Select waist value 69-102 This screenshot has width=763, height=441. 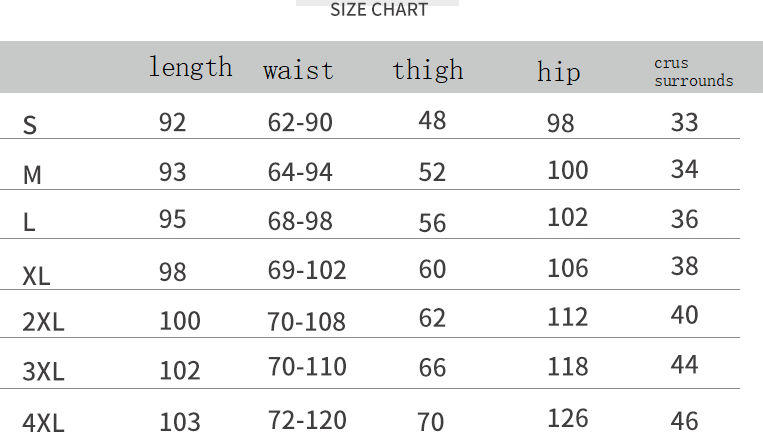pyautogui.click(x=307, y=270)
